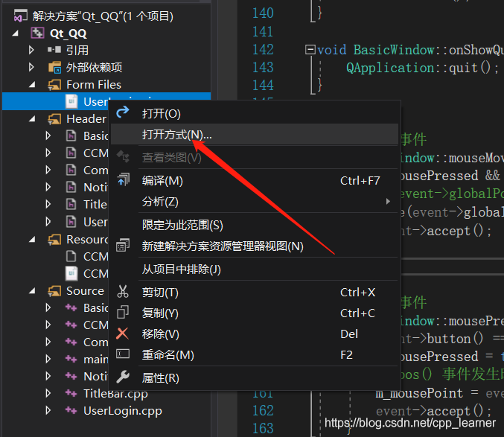Select the 解决方案"Qt_QQ" solution row

103,16
